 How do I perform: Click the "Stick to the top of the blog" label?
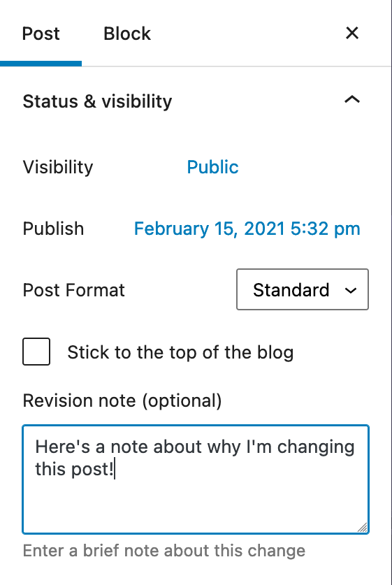coord(180,352)
